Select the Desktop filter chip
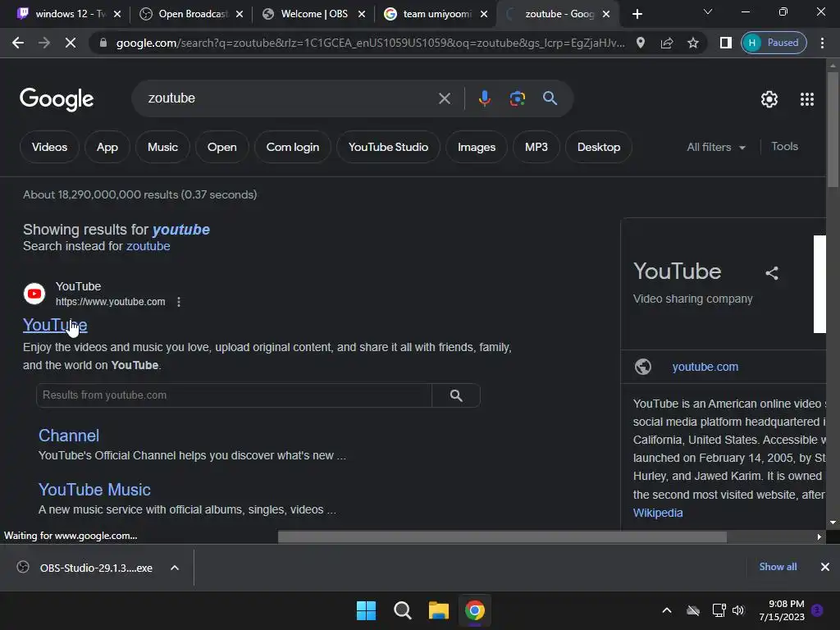 point(598,148)
